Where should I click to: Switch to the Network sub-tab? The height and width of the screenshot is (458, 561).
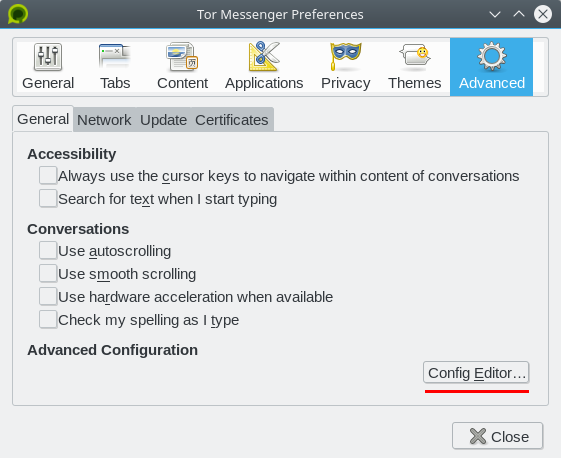[x=104, y=120]
